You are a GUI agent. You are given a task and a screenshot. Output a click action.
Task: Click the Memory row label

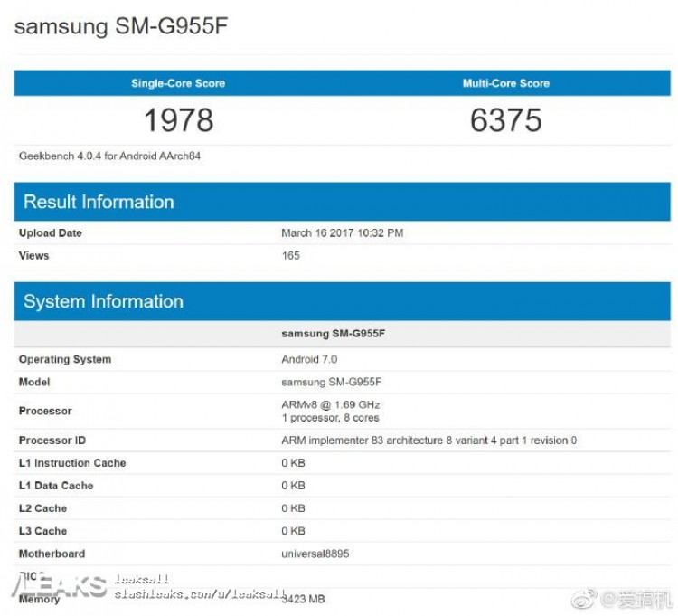coord(39,600)
